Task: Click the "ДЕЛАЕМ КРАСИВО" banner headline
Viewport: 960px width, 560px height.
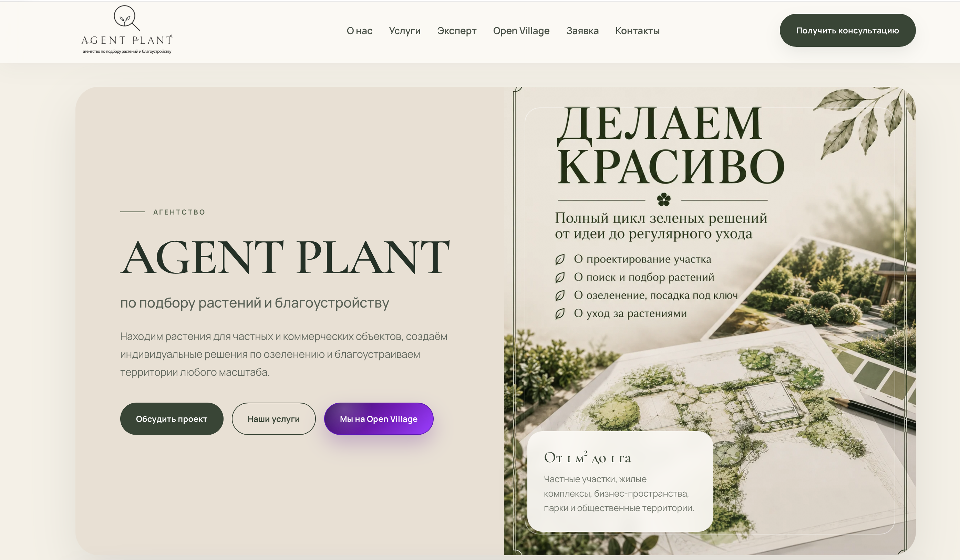Action: point(670,145)
